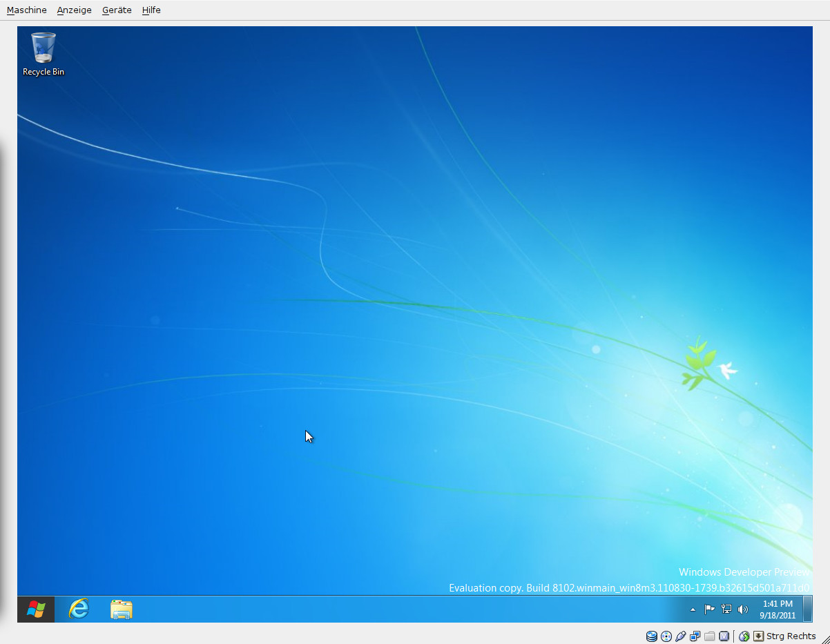The width and height of the screenshot is (830, 644).
Task: Click the VirtualBox shared folders icon
Action: (x=709, y=636)
